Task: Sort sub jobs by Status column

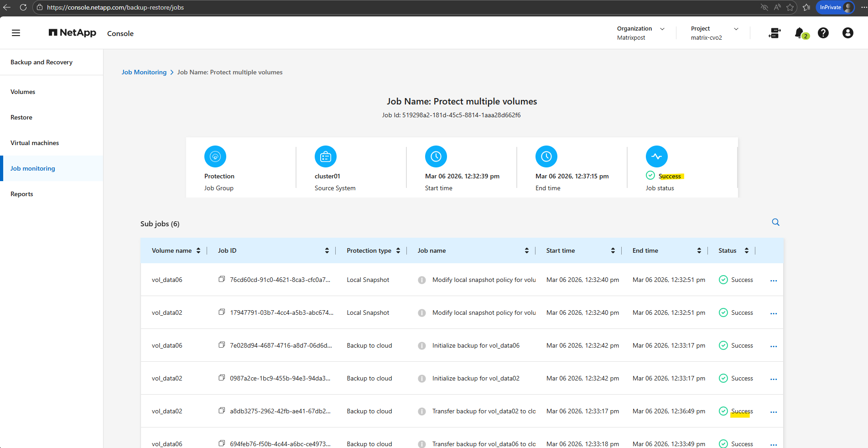Action: 746,250
